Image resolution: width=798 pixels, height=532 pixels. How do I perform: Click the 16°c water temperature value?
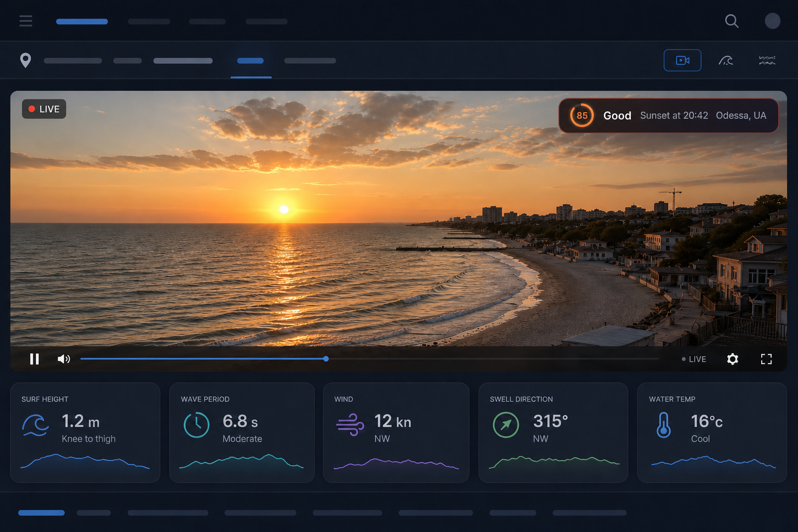pyautogui.click(x=707, y=421)
